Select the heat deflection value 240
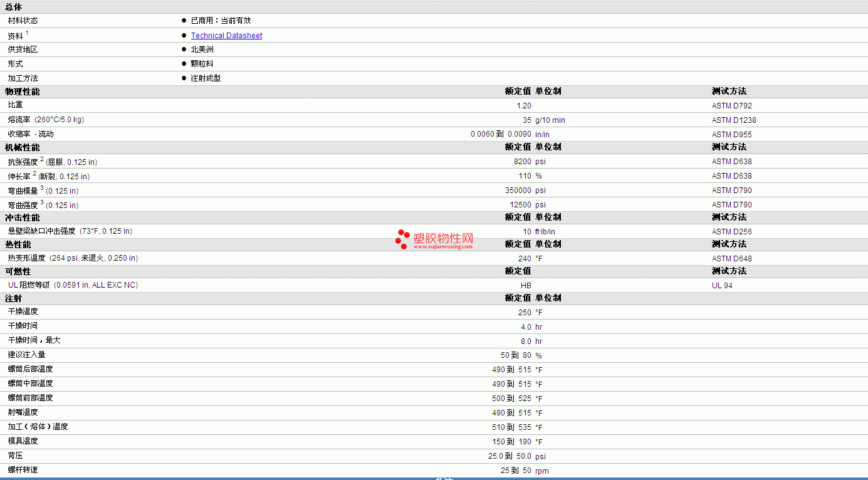 point(525,259)
